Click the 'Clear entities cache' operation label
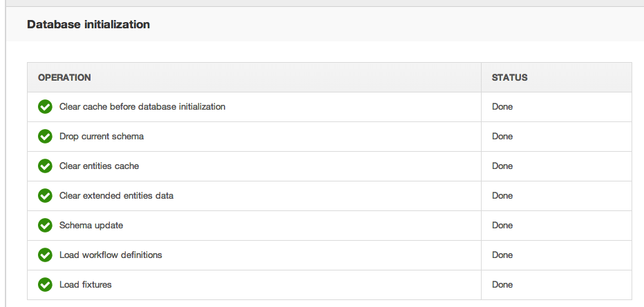The width and height of the screenshot is (644, 307). [99, 166]
